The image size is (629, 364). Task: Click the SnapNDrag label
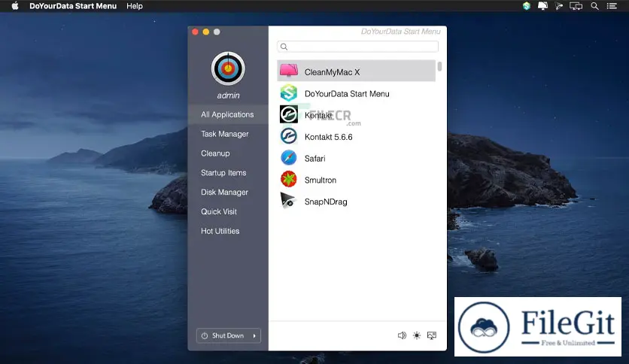[326, 202]
